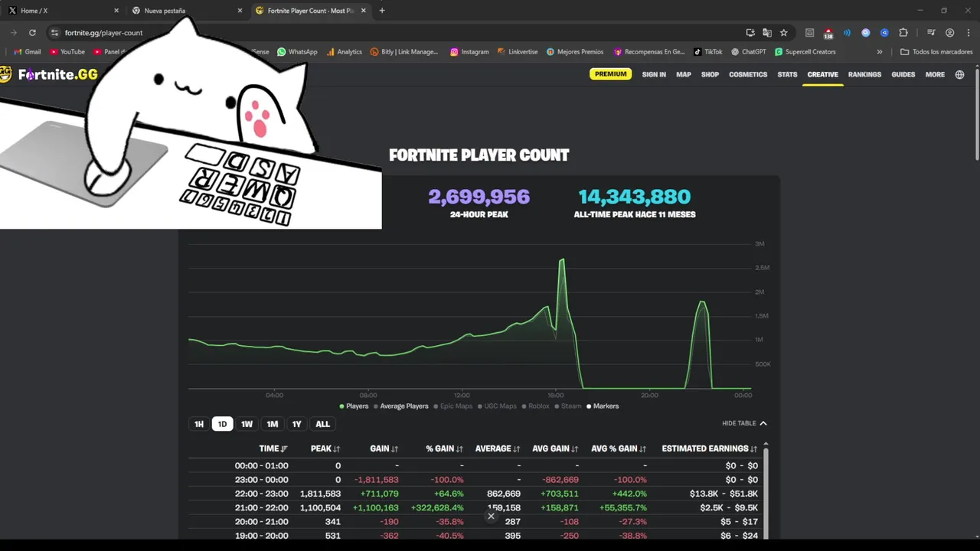This screenshot has height=551, width=980.
Task: Click the light-blue magnifier extension icon
Action: pyautogui.click(x=866, y=33)
